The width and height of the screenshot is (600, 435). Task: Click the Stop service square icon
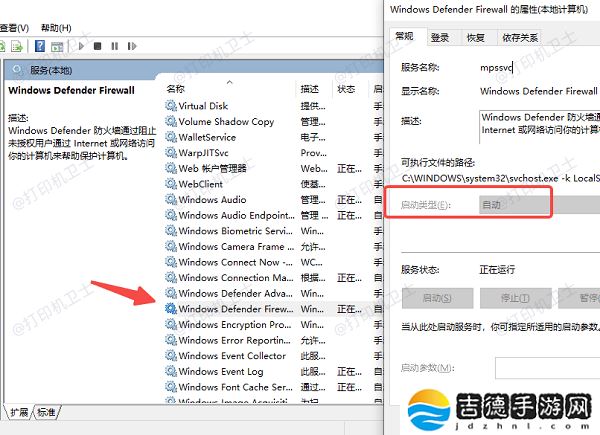(98, 46)
